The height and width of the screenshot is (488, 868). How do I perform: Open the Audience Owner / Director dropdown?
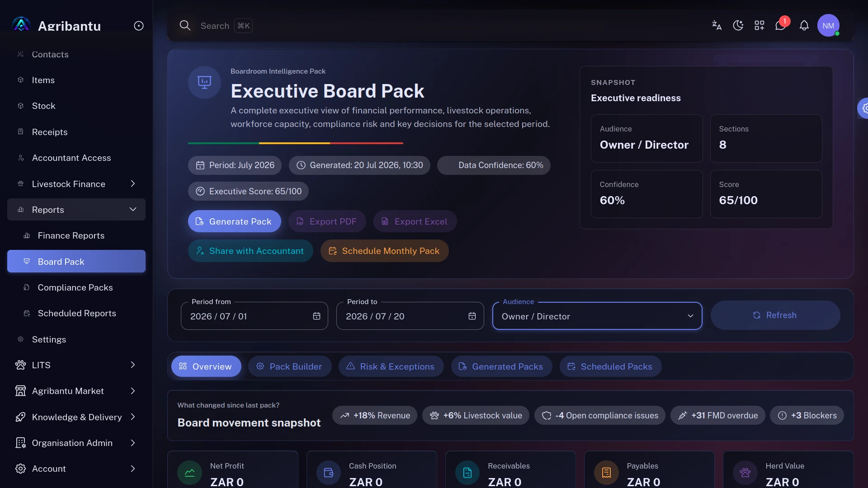597,316
